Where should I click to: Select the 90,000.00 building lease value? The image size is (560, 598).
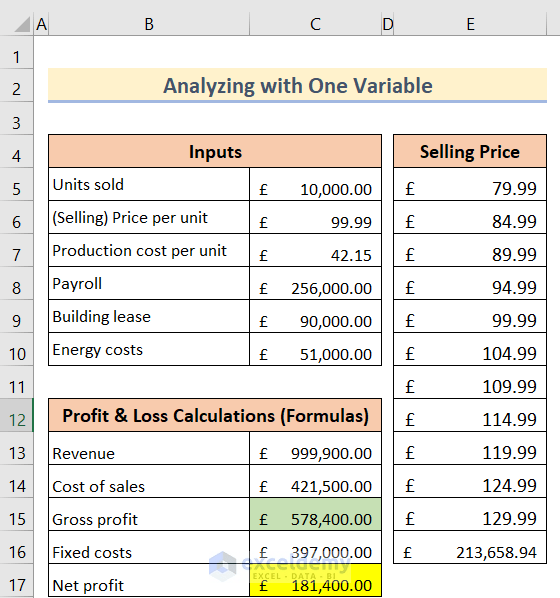click(x=315, y=316)
